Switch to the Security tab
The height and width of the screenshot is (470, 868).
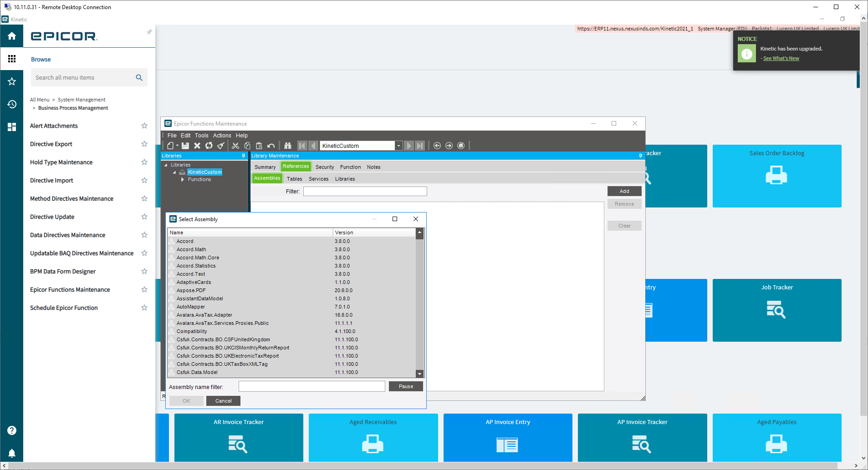click(325, 167)
